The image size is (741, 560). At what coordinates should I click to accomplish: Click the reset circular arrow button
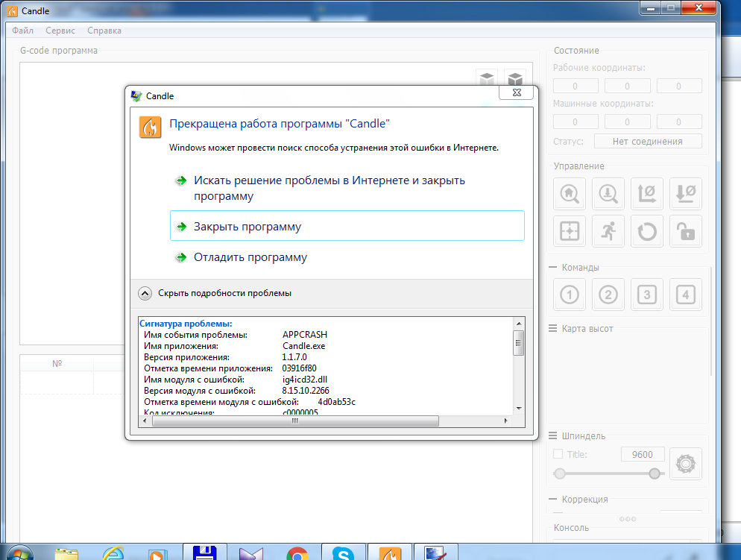647,231
